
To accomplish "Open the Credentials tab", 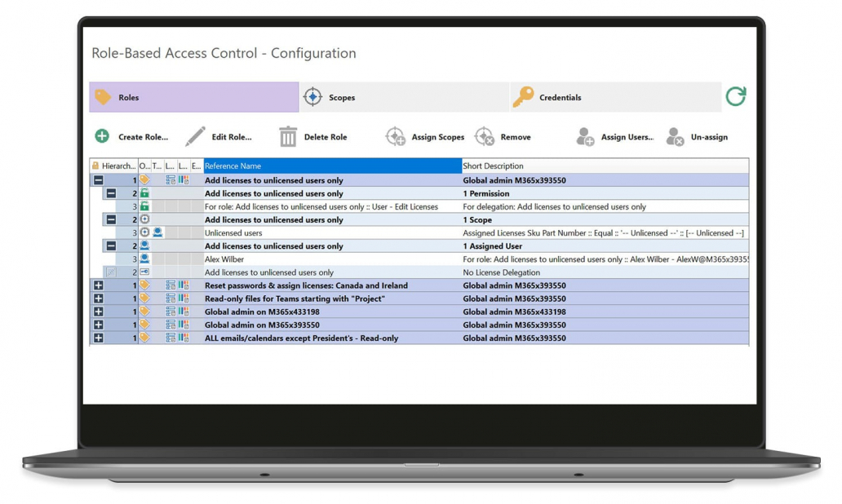I will (615, 97).
